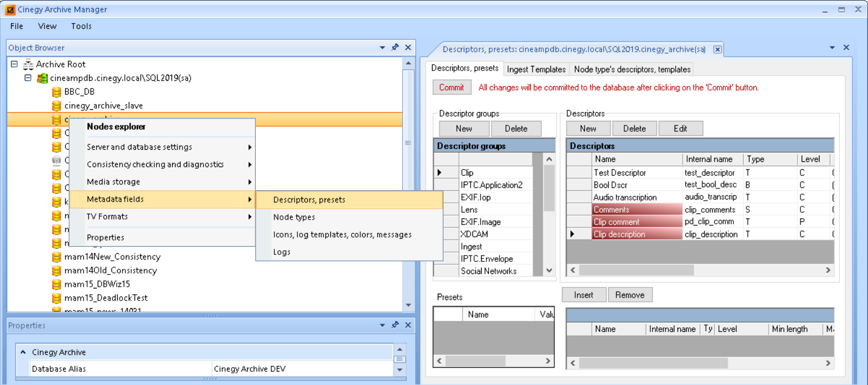
Task: Switch to Node type's descriptors, templates tab
Action: [x=632, y=69]
